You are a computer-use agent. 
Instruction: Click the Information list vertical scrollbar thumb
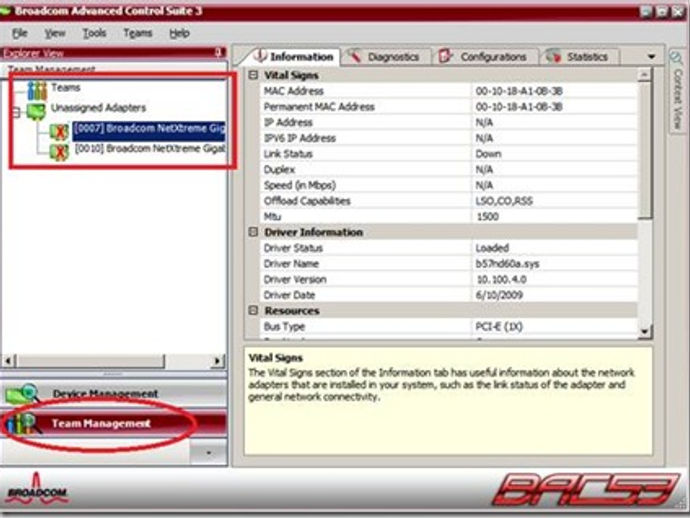(x=645, y=150)
